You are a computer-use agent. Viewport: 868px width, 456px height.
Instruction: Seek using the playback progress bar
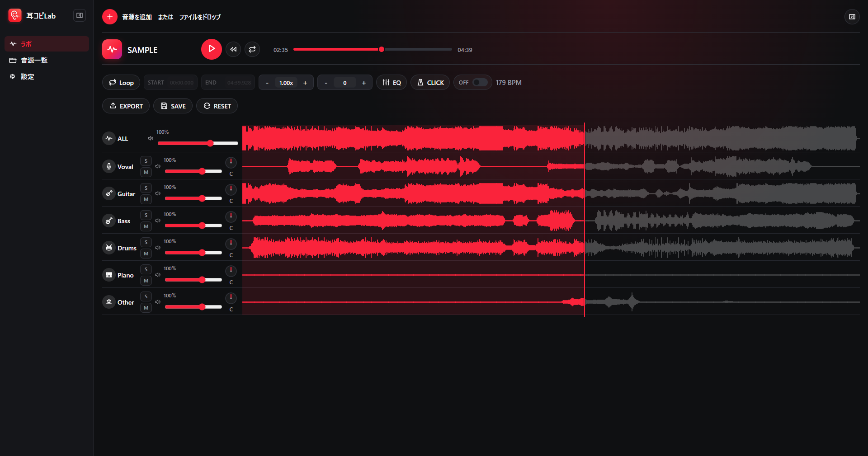pyautogui.click(x=373, y=49)
